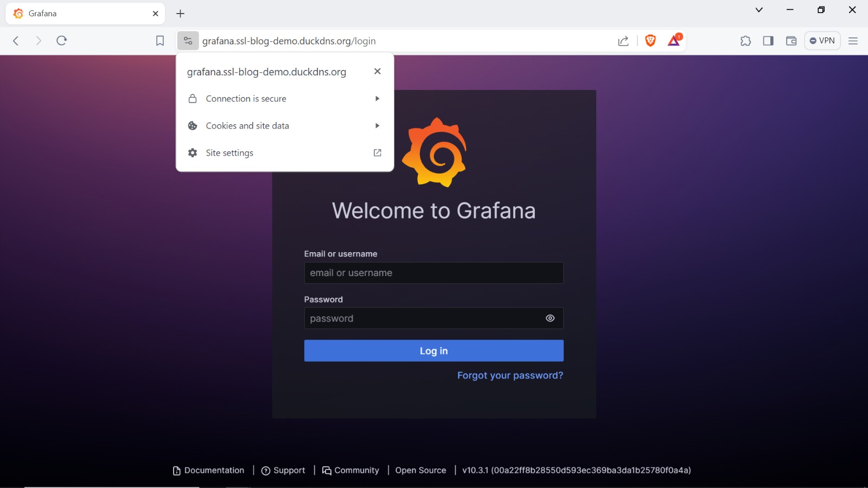Reload the Grafana login page
Screen dimensions: 868x488
tap(62, 41)
